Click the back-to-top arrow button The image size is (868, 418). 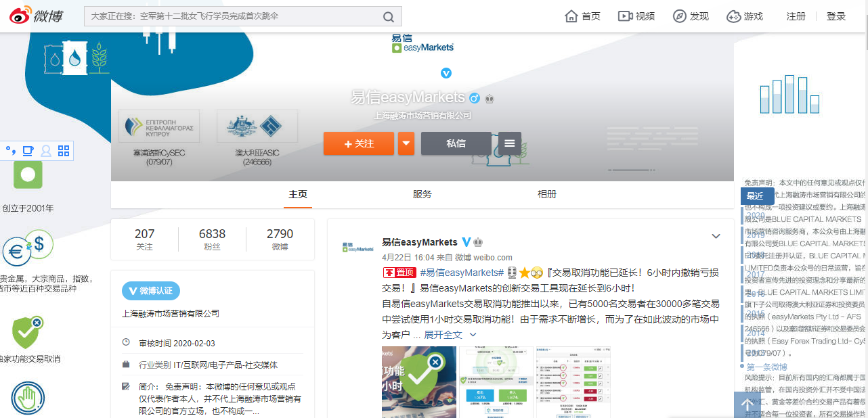tap(747, 404)
